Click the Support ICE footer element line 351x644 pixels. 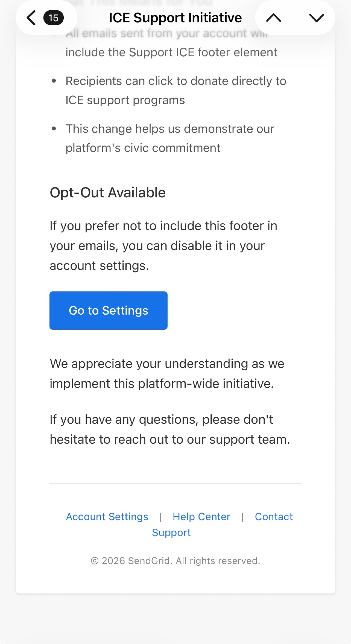pyautogui.click(x=171, y=52)
